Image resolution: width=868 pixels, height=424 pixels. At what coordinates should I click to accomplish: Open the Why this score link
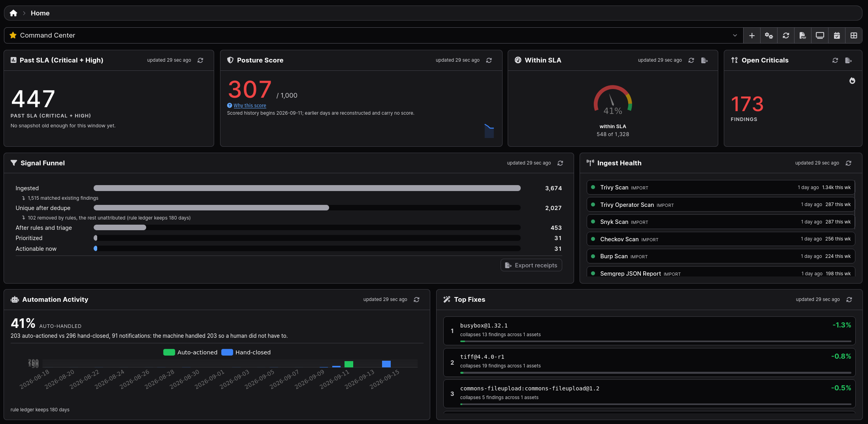pos(250,106)
